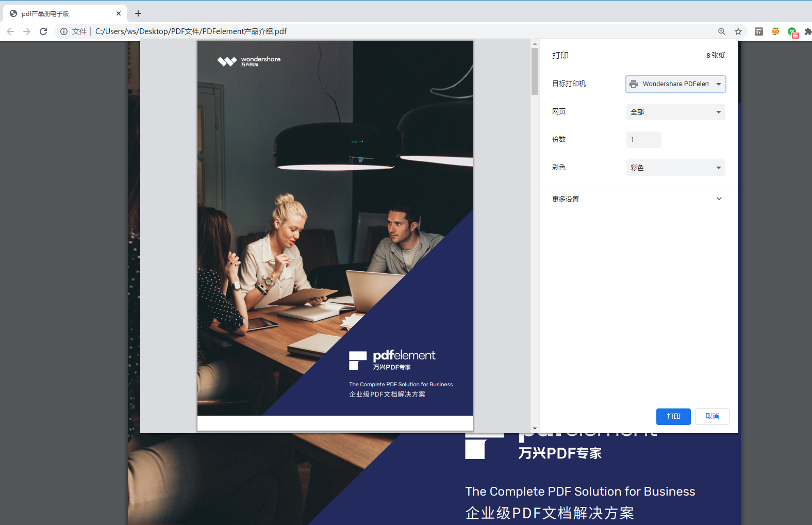Image resolution: width=812 pixels, height=525 pixels.
Task: Click the site info icon in address bar
Action: [64, 31]
